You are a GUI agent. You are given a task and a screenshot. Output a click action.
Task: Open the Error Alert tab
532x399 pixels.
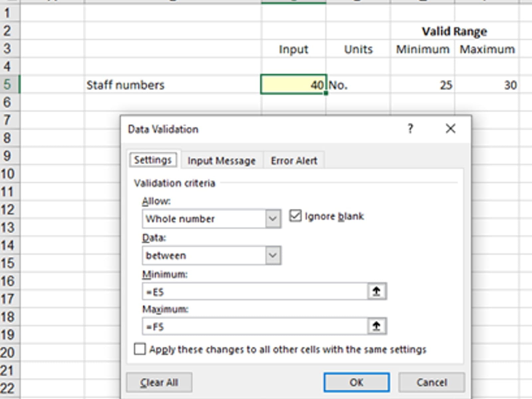click(x=294, y=161)
